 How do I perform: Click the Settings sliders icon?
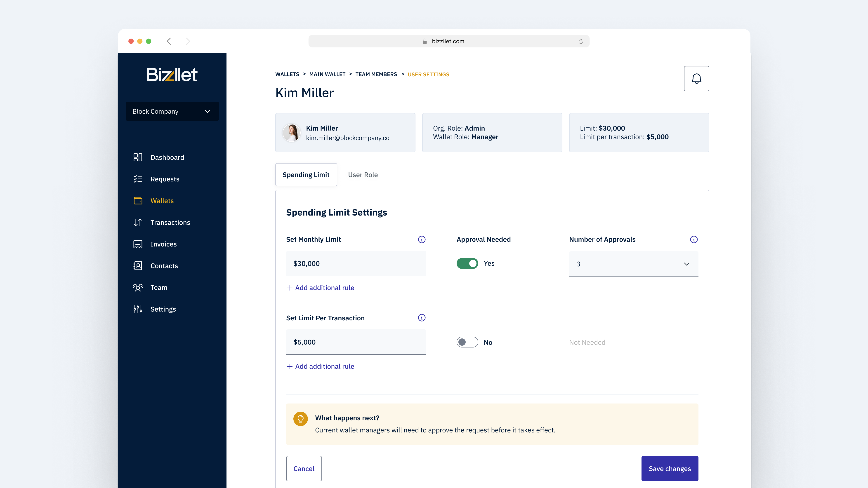click(x=138, y=309)
